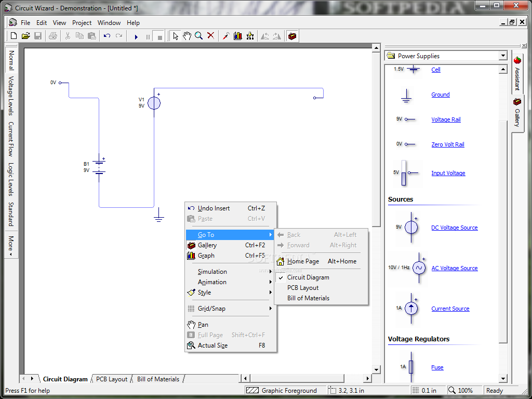
Task: Click the 100% zoom level control
Action: click(464, 390)
